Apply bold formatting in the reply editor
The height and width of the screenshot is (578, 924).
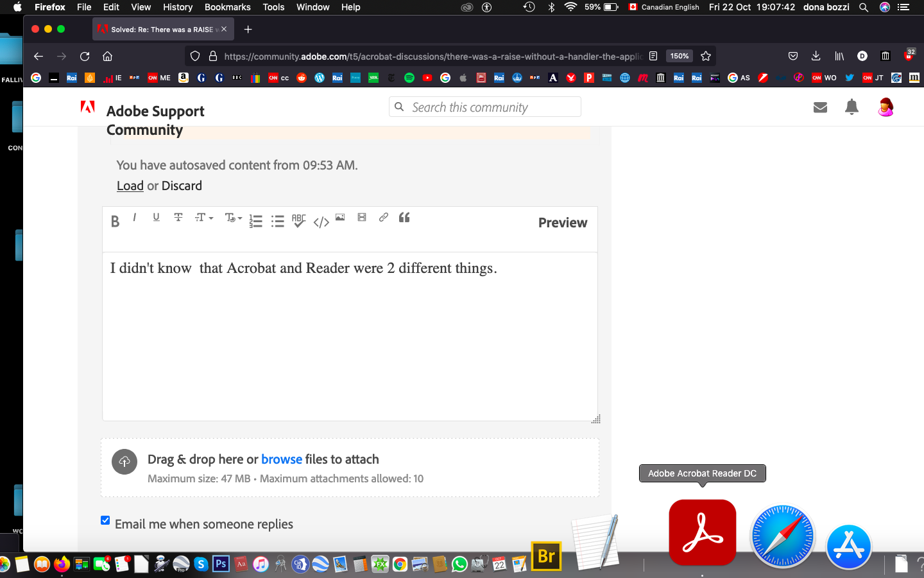point(115,222)
